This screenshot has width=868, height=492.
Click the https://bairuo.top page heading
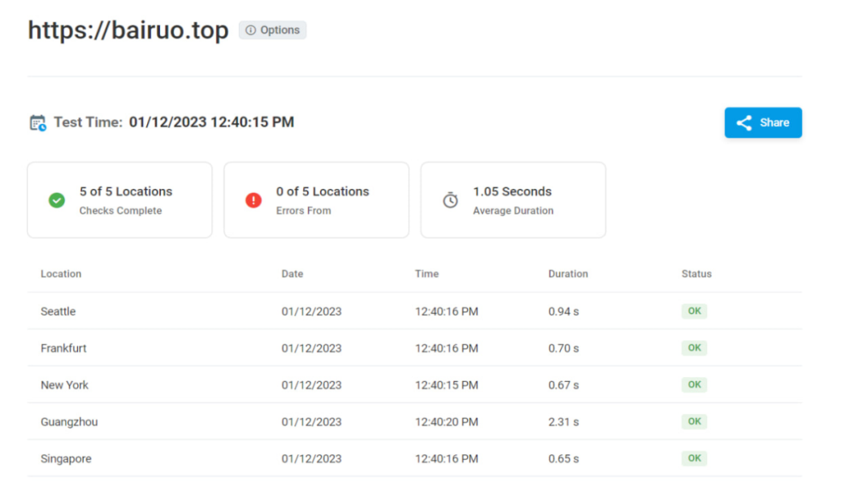coord(128,31)
